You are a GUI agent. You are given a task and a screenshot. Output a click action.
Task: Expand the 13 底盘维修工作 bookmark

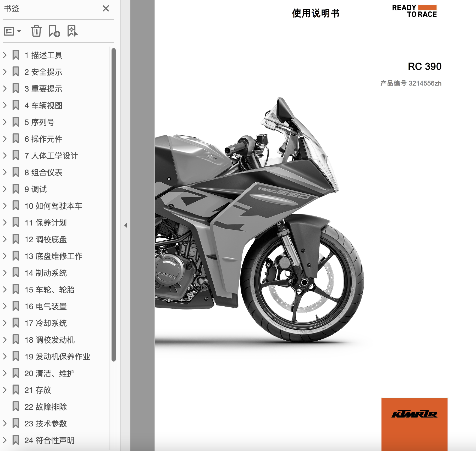[5, 256]
